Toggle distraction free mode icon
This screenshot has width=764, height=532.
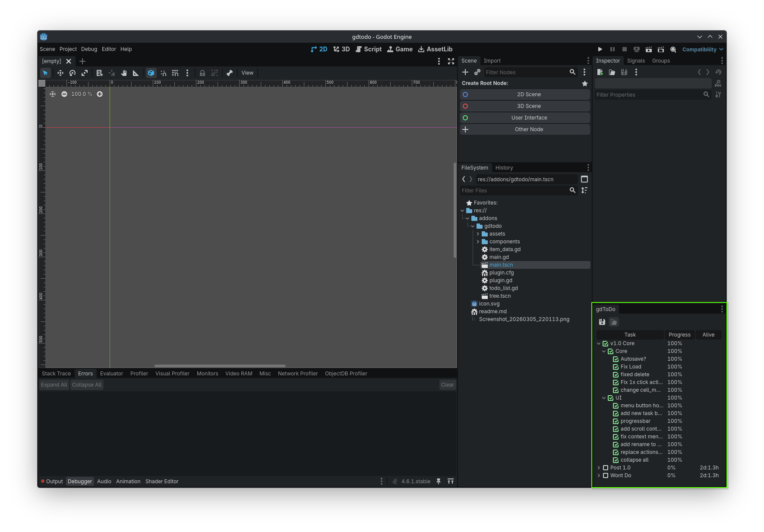point(451,61)
